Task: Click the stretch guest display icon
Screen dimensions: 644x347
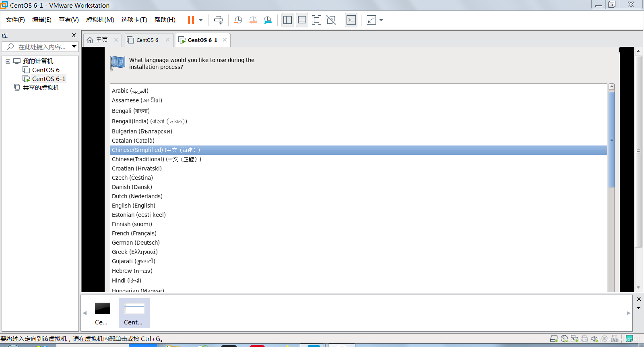Action: 371,20
